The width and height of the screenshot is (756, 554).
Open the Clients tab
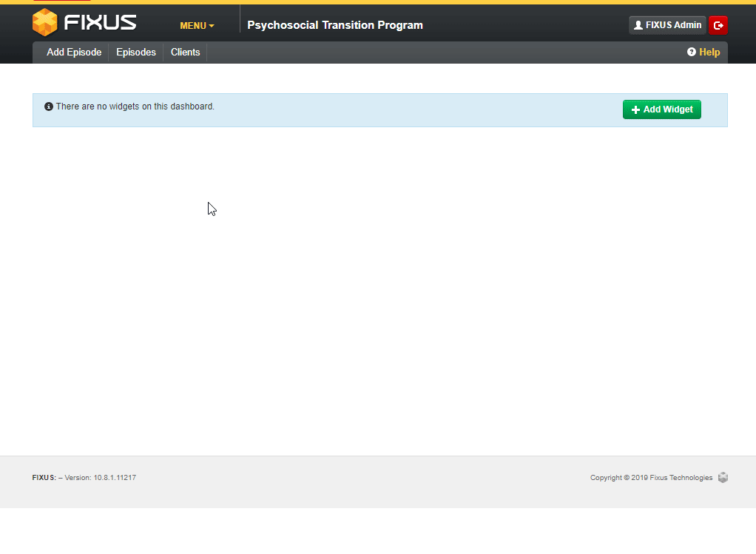tap(185, 52)
